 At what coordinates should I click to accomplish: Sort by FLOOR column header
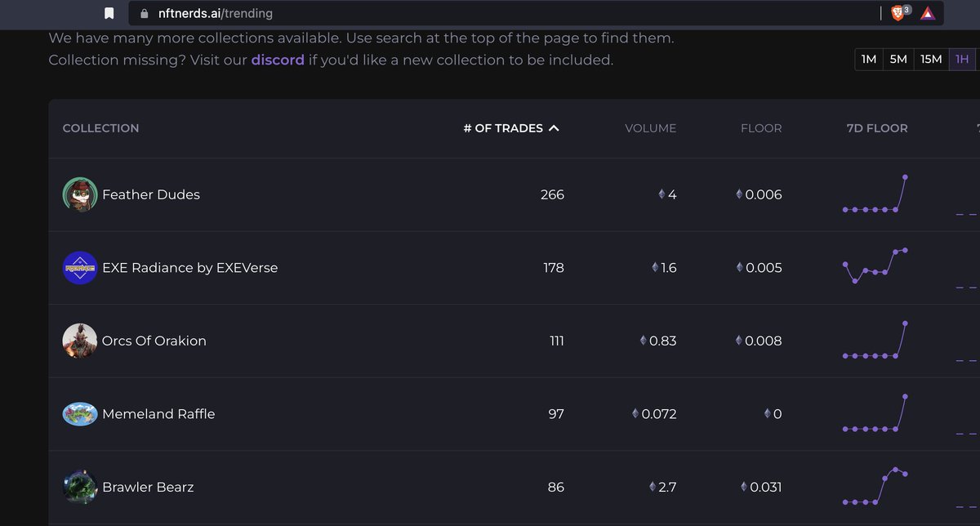(761, 128)
